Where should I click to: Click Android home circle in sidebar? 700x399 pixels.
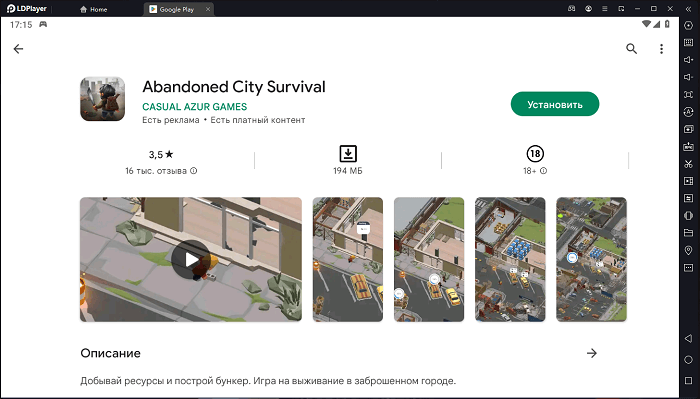pos(688,359)
